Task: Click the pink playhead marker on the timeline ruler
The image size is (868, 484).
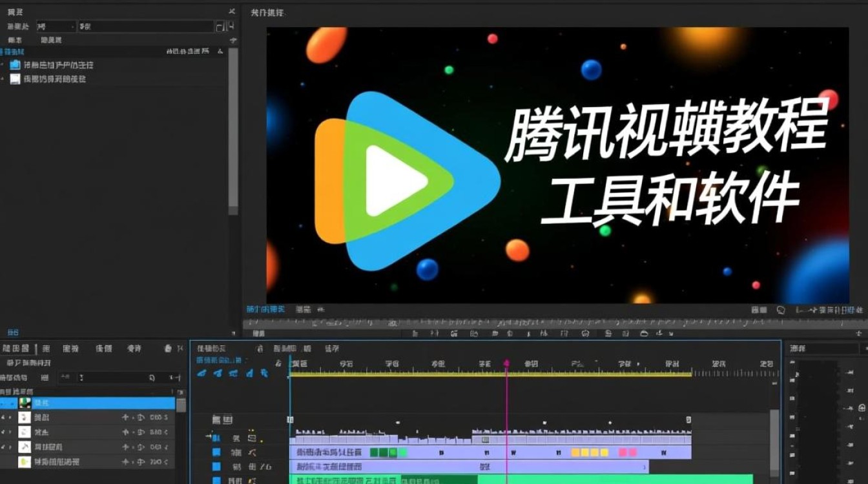Action: (506, 365)
